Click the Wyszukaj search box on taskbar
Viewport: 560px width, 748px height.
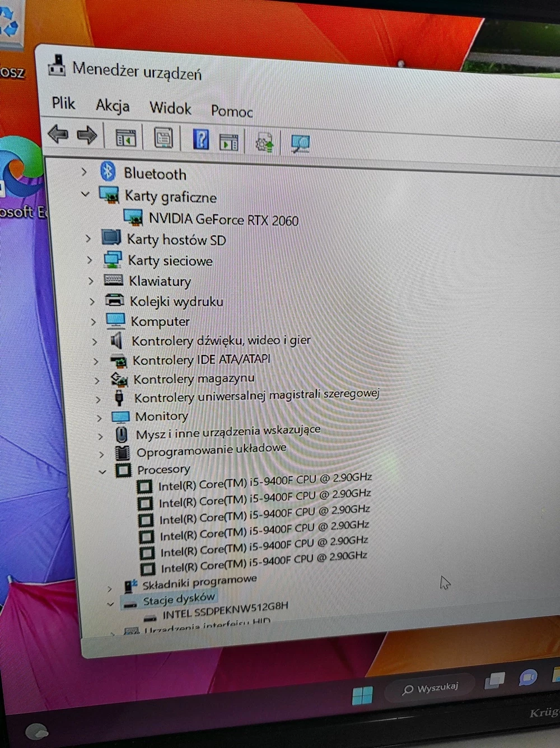(431, 688)
